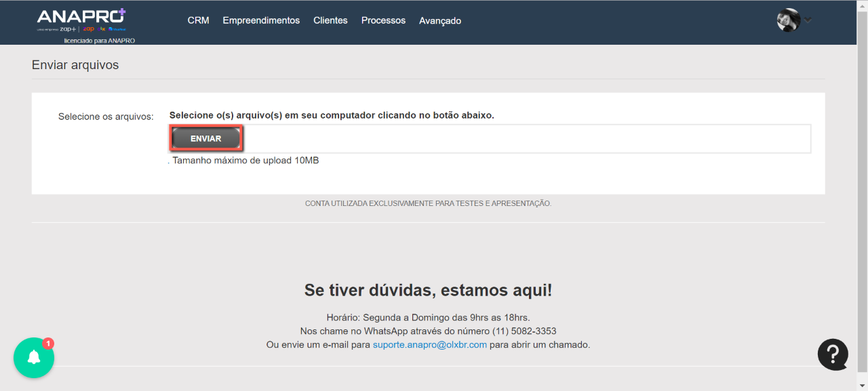Click the 'licenciado para ANAPRO' text
This screenshot has width=868, height=391.
[x=99, y=41]
